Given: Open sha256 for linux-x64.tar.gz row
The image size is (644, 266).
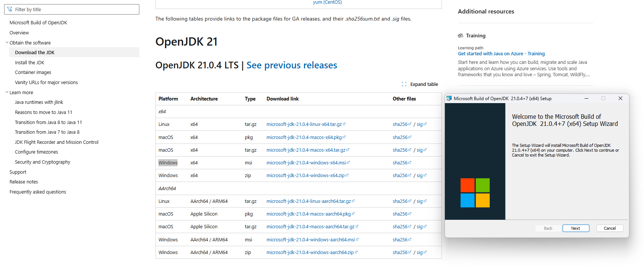Looking at the screenshot, I should click(402, 124).
